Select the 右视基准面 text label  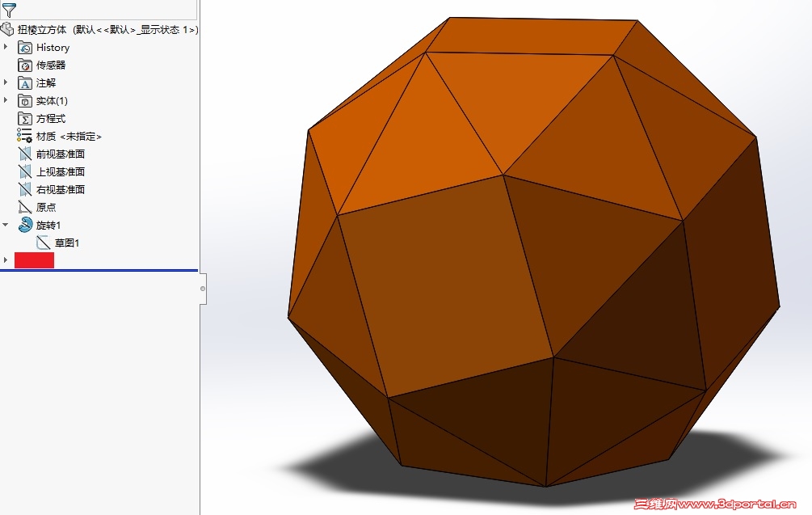point(61,189)
